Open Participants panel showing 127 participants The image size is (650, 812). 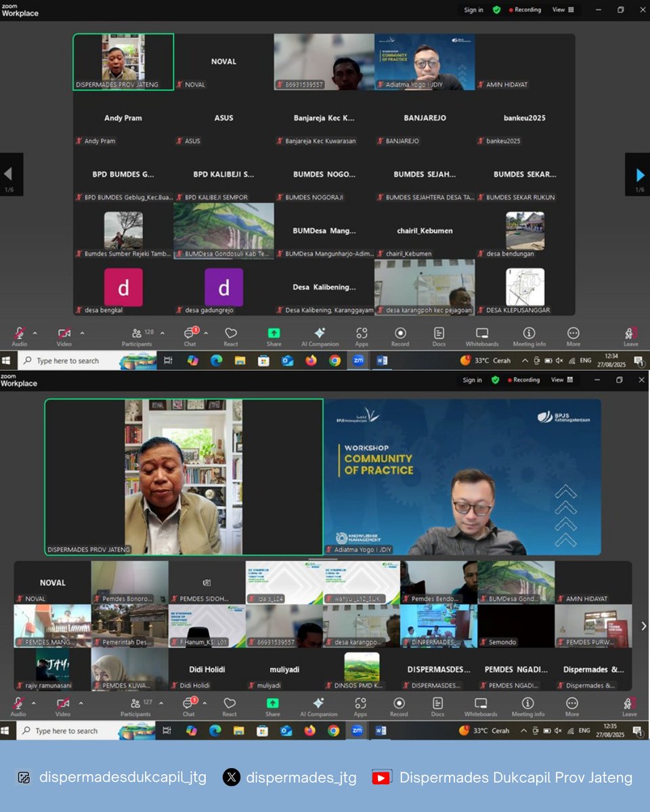(x=136, y=706)
